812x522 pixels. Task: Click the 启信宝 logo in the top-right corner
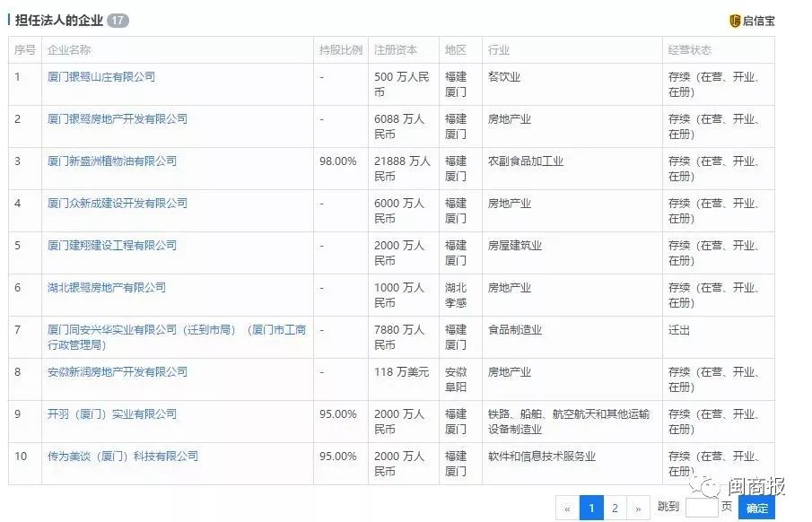point(755,20)
